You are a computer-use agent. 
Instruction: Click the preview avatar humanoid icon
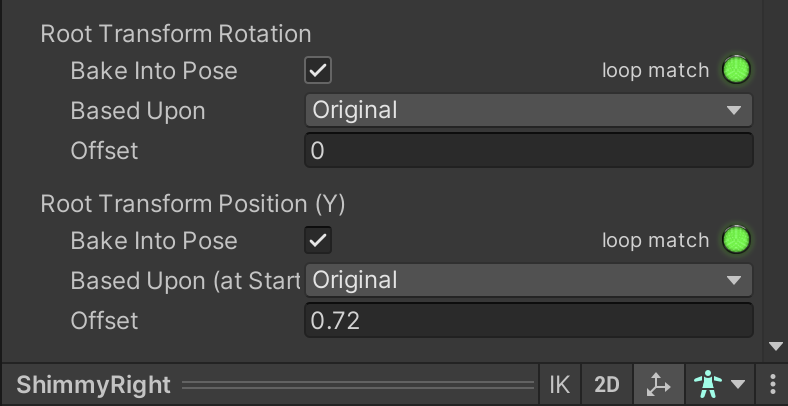pyautogui.click(x=708, y=385)
